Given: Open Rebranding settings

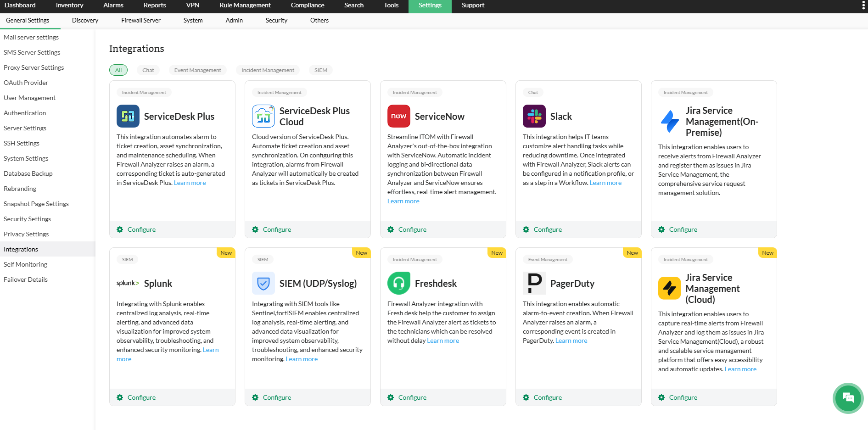Looking at the screenshot, I should coord(20,189).
